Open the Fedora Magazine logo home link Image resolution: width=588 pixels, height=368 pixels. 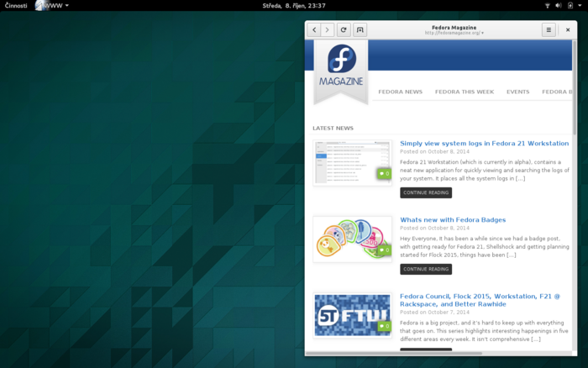pos(341,71)
